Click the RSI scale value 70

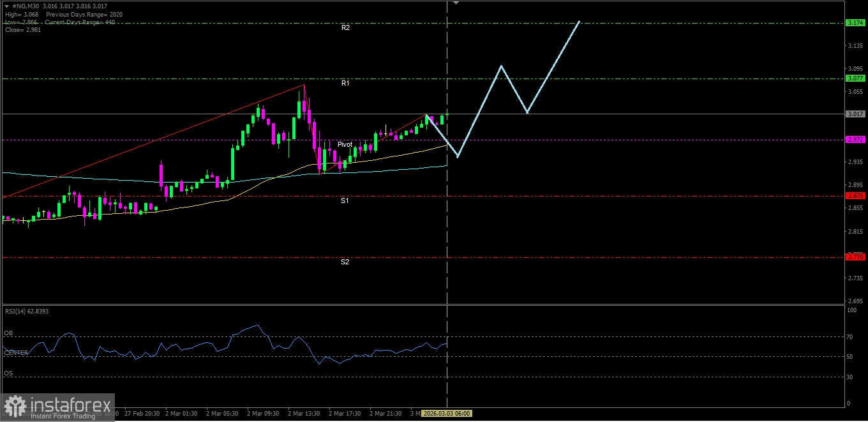click(849, 336)
